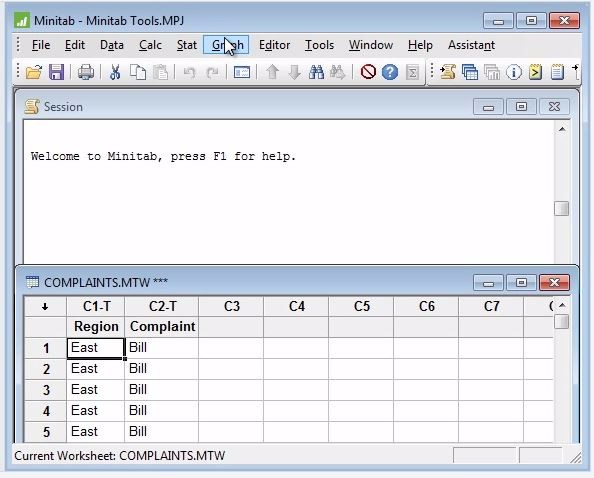Open the Editor menu

tap(274, 45)
